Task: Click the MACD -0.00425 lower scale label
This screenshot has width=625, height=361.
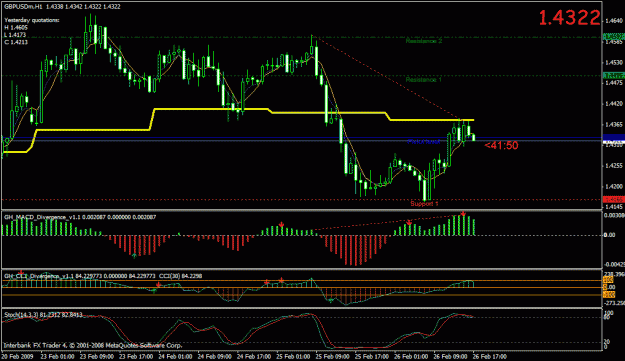Action: point(614,265)
